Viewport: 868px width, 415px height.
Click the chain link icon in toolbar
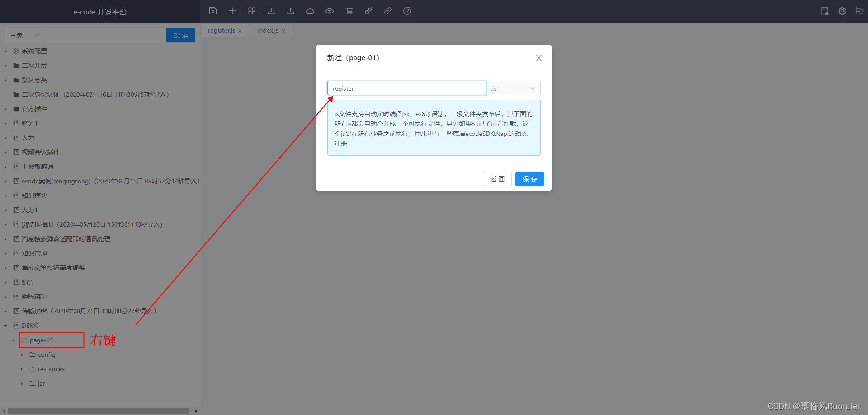(388, 11)
